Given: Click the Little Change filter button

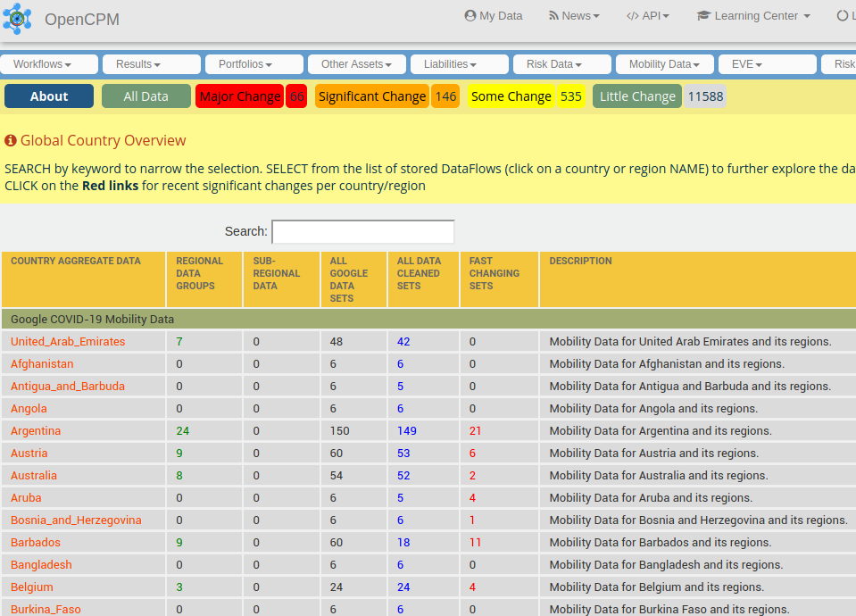Looking at the screenshot, I should [x=637, y=96].
